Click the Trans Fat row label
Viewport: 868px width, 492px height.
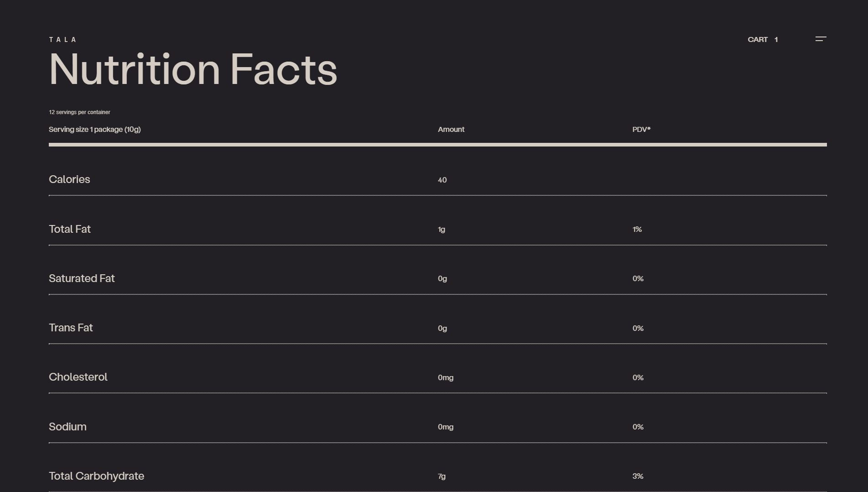[71, 328]
